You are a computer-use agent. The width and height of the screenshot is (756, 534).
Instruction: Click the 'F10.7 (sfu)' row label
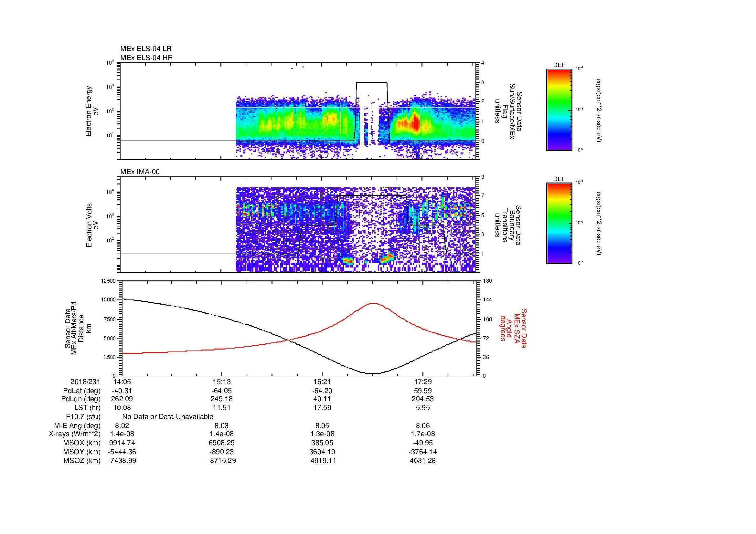pyautogui.click(x=83, y=417)
